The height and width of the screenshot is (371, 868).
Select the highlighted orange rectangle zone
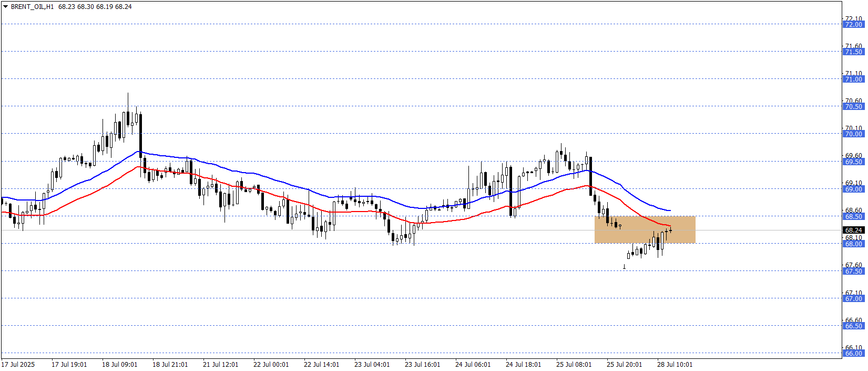pyautogui.click(x=645, y=229)
